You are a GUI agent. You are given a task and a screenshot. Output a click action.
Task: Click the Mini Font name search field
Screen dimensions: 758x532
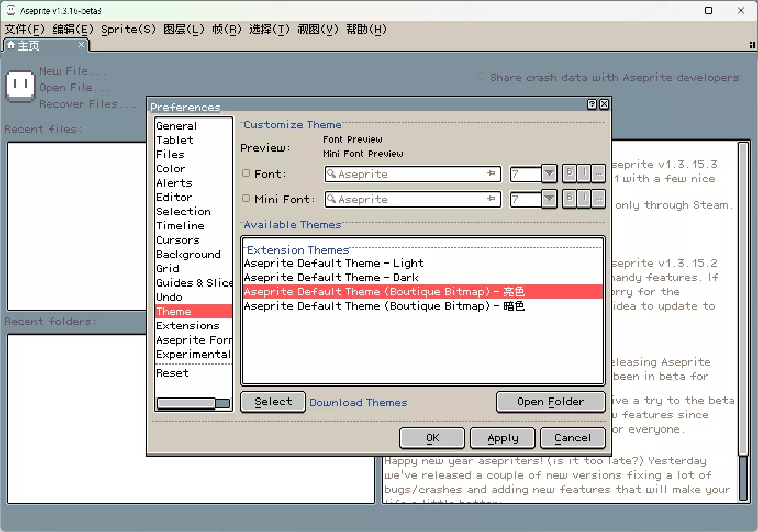(x=413, y=199)
